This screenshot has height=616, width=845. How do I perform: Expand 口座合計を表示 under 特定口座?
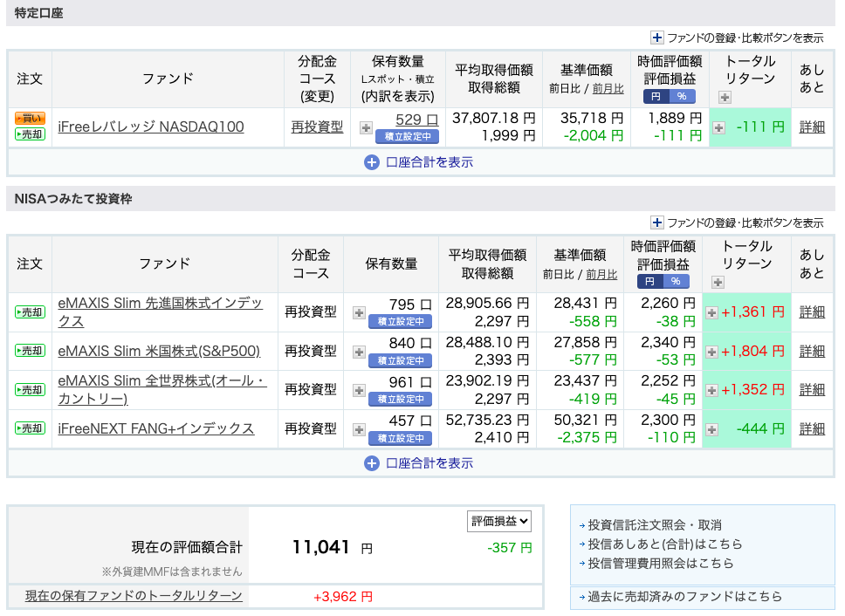420,161
